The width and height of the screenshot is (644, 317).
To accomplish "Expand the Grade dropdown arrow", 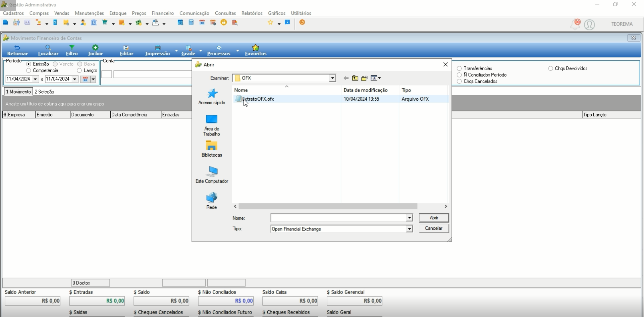I will pos(201,51).
